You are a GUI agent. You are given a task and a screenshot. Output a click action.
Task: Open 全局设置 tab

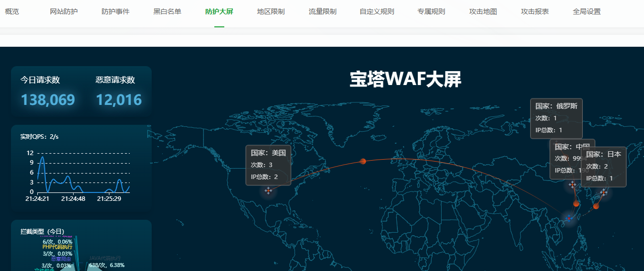coord(587,11)
